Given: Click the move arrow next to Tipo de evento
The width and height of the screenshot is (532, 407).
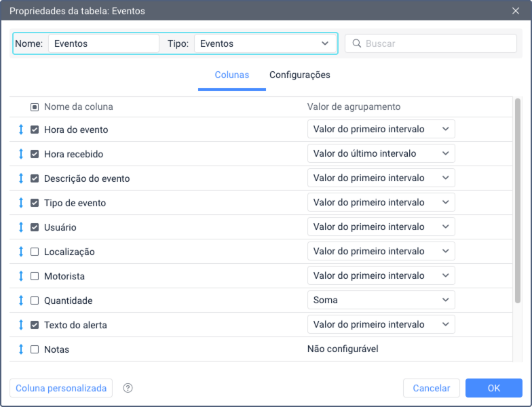Looking at the screenshot, I should click(x=21, y=203).
